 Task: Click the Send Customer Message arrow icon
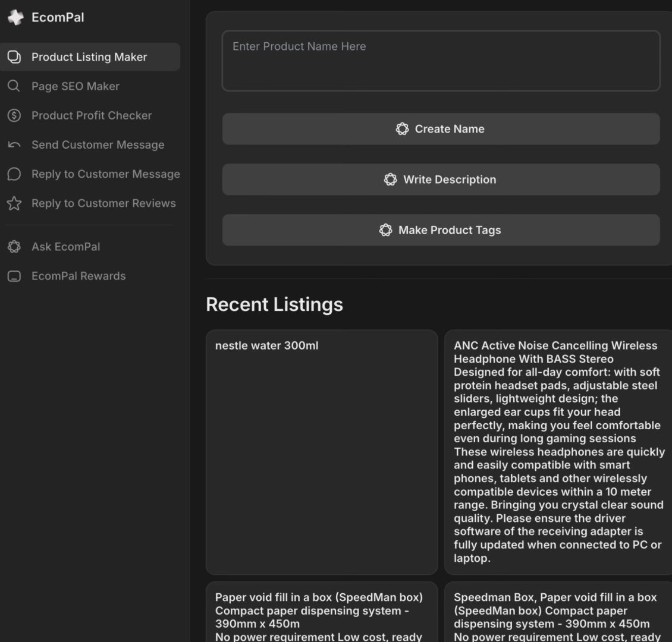[x=14, y=145]
